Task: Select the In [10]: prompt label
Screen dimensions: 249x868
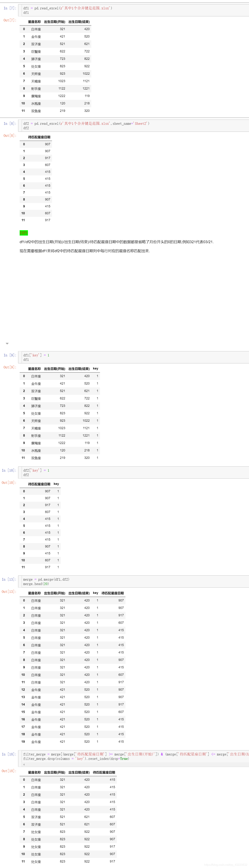Action: (9, 470)
